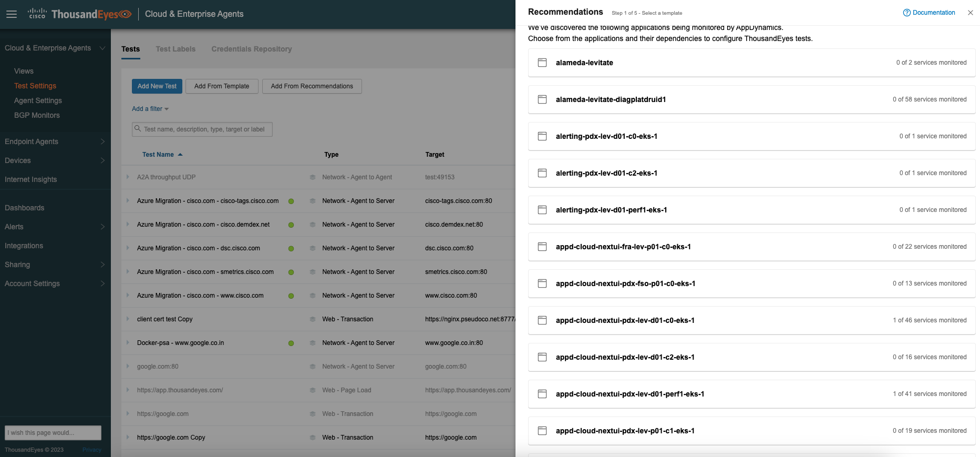Image resolution: width=980 pixels, height=457 pixels.
Task: Open the hamburger navigation menu
Action: click(12, 14)
